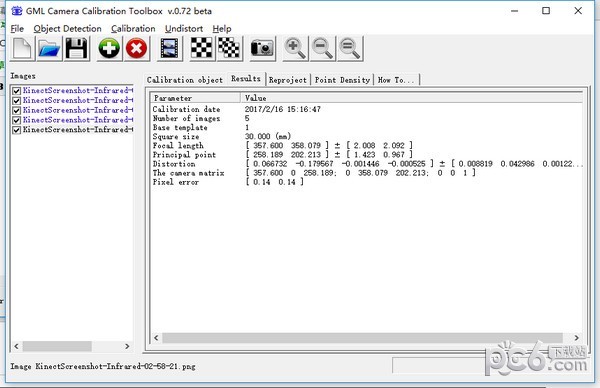The width and height of the screenshot is (600, 388).
Task: Uncheck the second KinectScreenshot-Infrared image checkbox
Action: [16, 101]
